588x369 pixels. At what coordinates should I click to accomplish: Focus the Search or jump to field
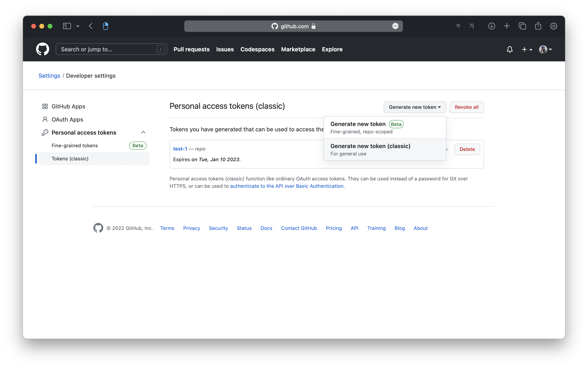(x=107, y=49)
